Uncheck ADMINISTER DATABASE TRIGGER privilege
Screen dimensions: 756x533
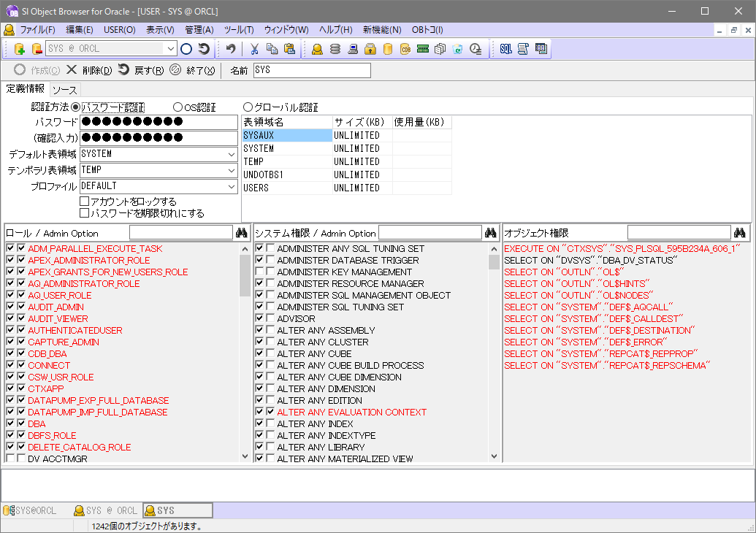point(259,260)
